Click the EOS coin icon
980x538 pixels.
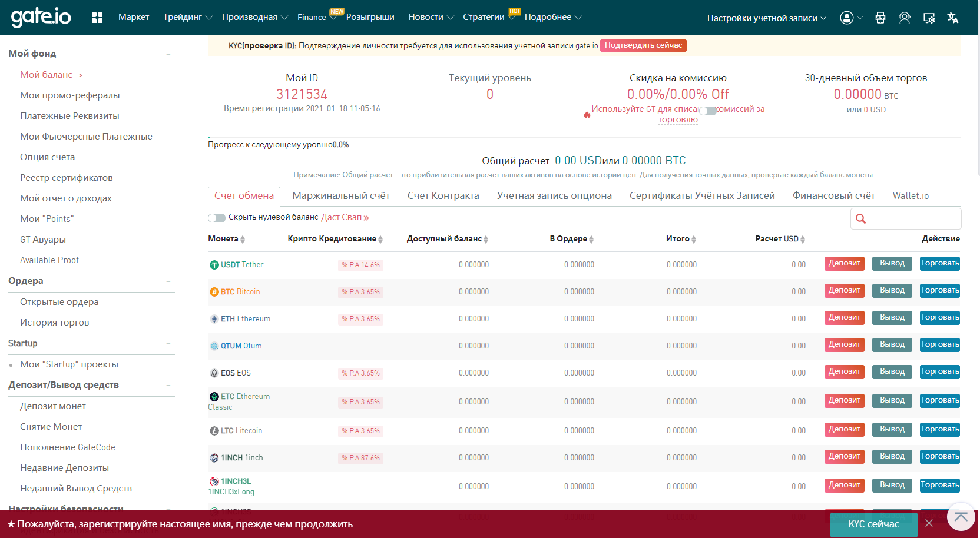[214, 373]
